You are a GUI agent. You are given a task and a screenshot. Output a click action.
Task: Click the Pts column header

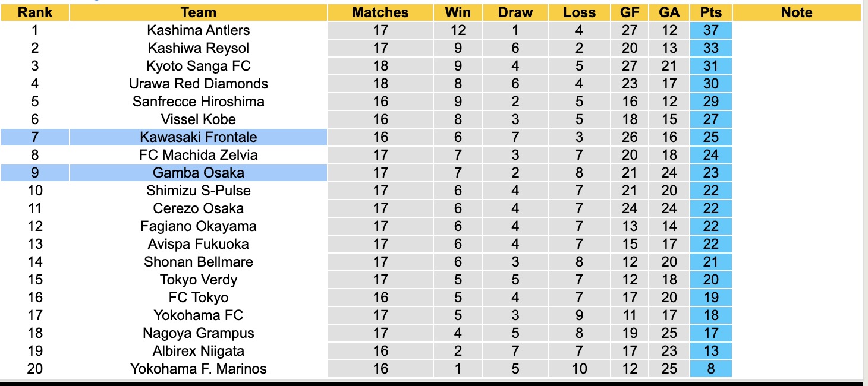[x=711, y=12]
